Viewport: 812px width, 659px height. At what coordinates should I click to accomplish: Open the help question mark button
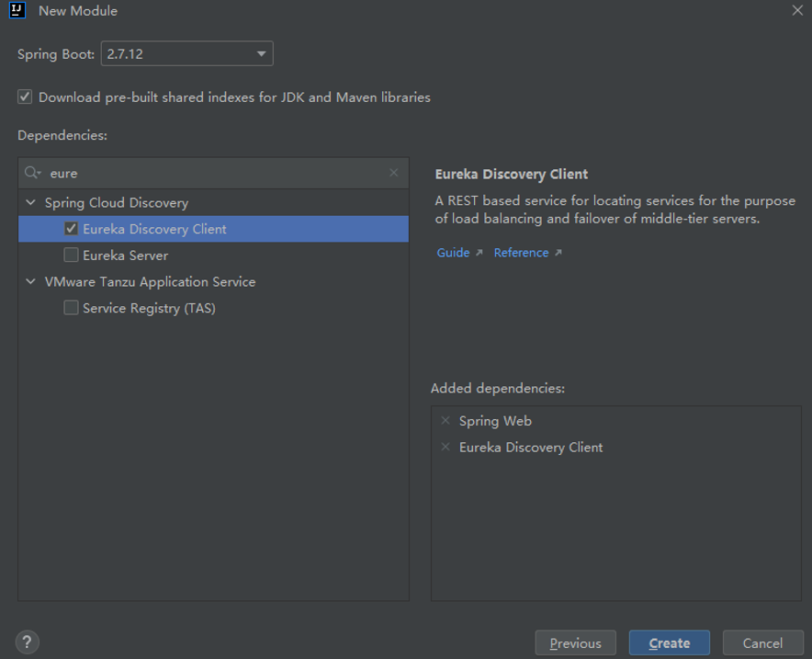[28, 642]
